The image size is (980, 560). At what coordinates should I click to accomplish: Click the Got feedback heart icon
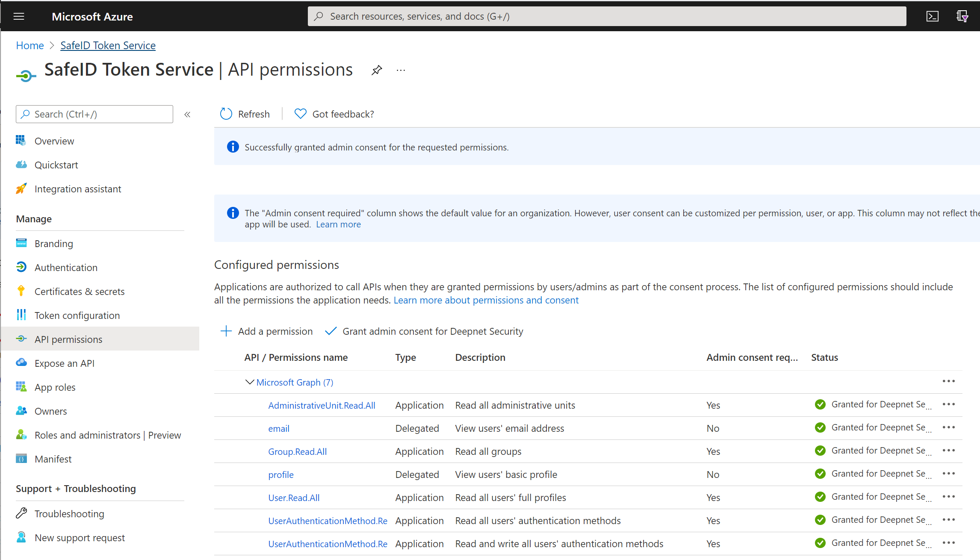coord(301,114)
